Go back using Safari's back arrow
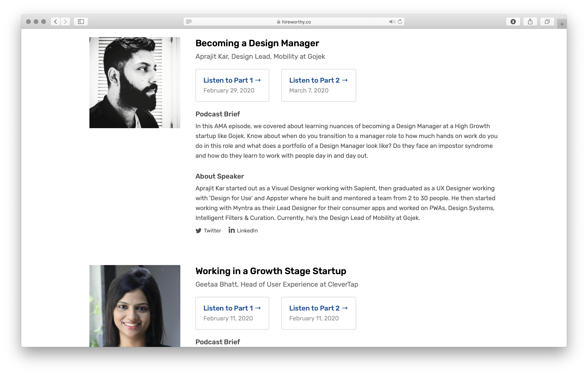588x375 pixels. [56, 22]
